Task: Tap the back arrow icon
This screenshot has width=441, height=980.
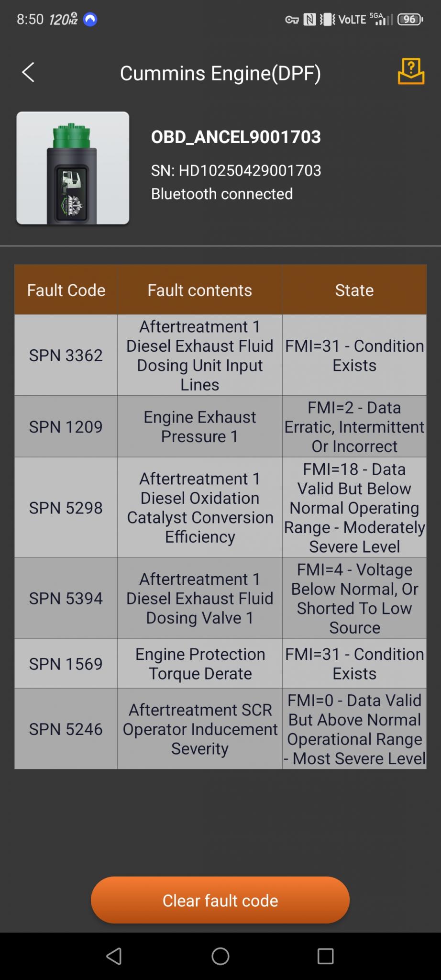Action: click(x=28, y=73)
